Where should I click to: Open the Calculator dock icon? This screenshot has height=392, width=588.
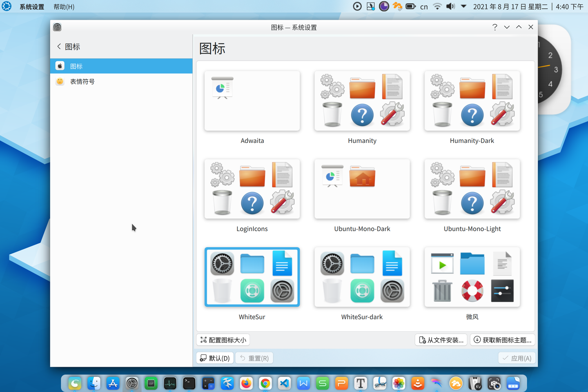click(208, 383)
